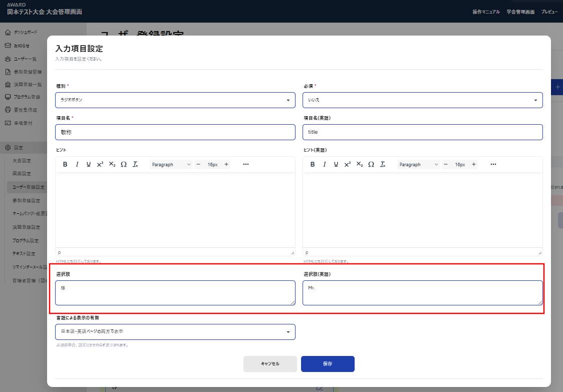Open special characters in the Japanese hint editor
This screenshot has height=392, width=563.
(124, 164)
